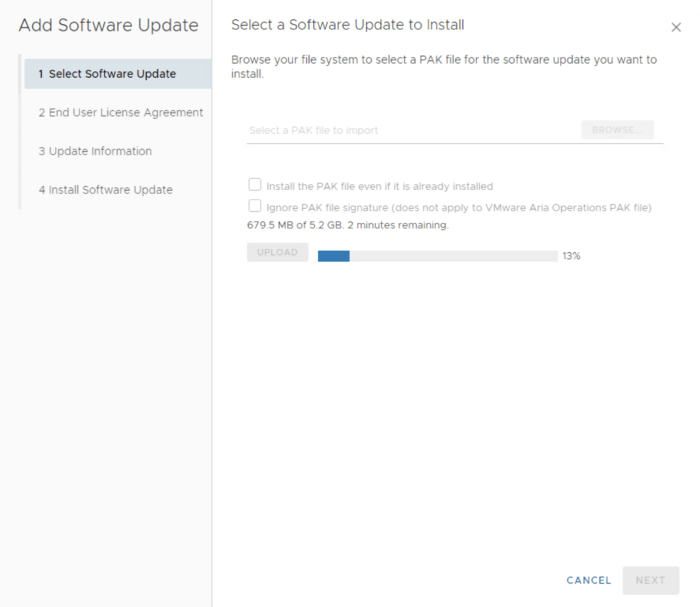700x607 pixels.
Task: Click the Select a Software Update to Install heading
Action: coord(347,25)
